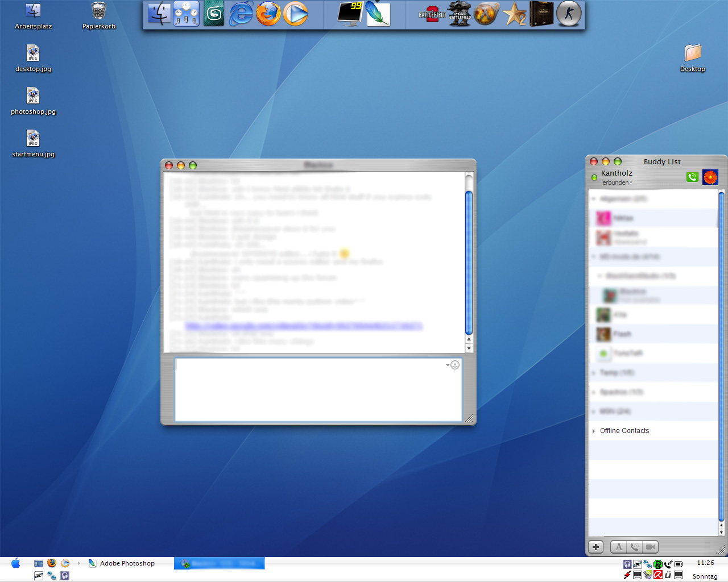
Task: Click Firefox in the quick launch bar
Action: coord(52,563)
